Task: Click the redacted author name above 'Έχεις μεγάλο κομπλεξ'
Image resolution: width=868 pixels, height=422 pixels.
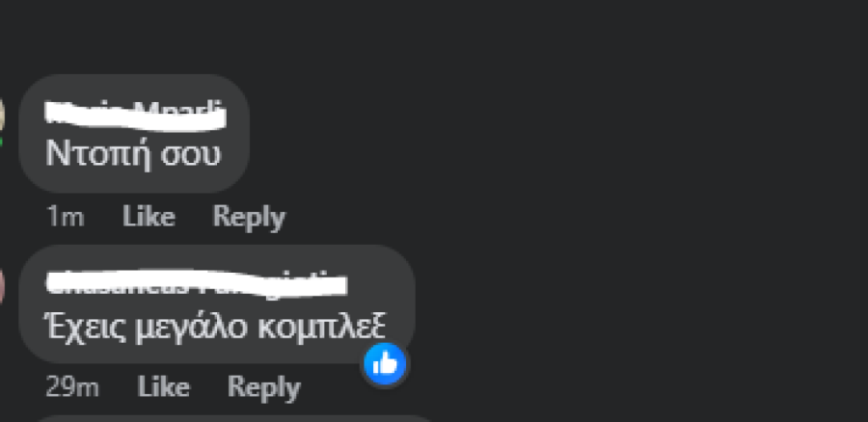Action: [x=196, y=283]
